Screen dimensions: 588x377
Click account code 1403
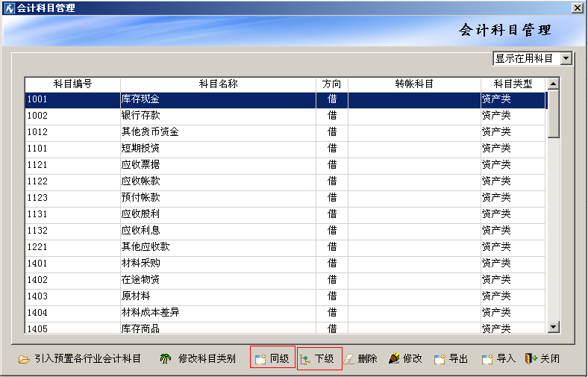[37, 296]
